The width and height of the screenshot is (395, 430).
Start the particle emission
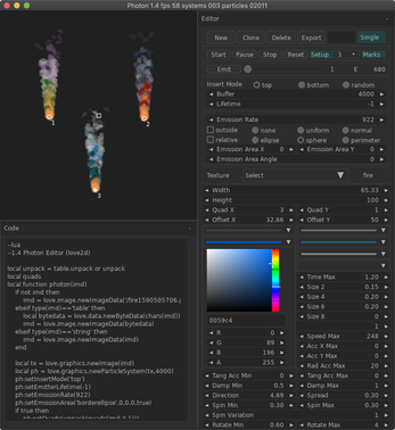pyautogui.click(x=219, y=54)
